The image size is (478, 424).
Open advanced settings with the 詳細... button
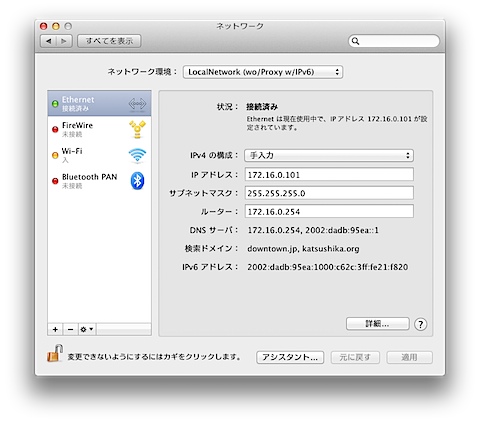(378, 324)
